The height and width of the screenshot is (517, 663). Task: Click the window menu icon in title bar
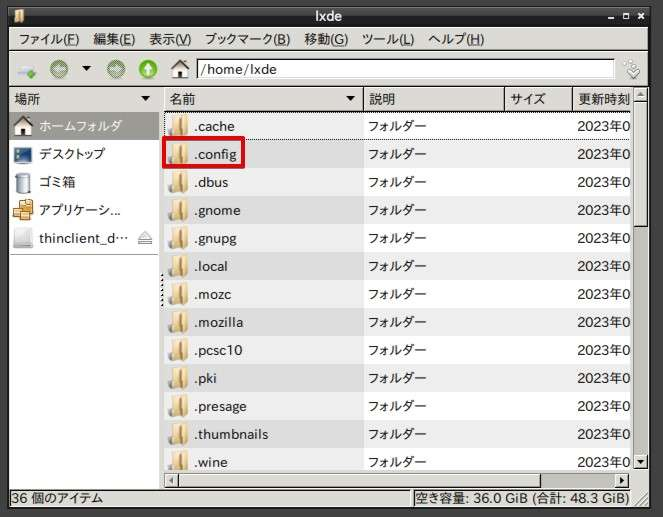click(19, 16)
